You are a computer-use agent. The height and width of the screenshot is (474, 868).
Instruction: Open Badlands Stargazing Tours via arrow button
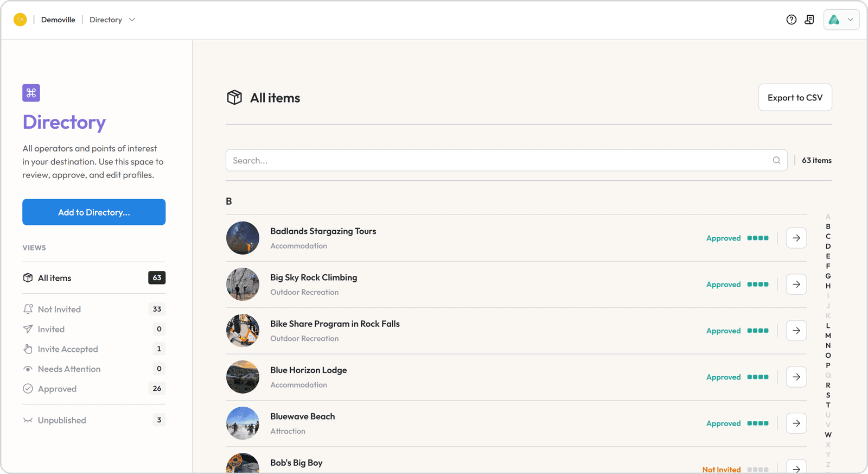click(x=796, y=238)
